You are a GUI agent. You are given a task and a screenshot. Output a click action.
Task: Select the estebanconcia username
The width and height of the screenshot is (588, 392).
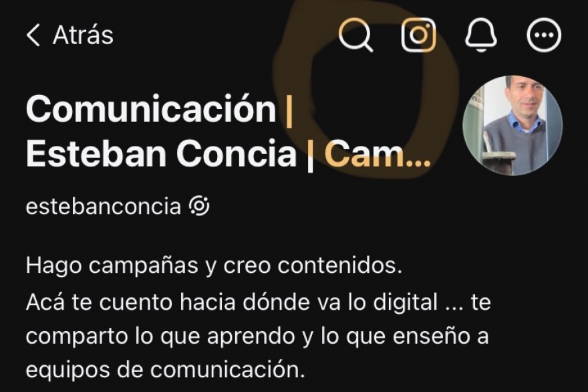[x=103, y=207]
